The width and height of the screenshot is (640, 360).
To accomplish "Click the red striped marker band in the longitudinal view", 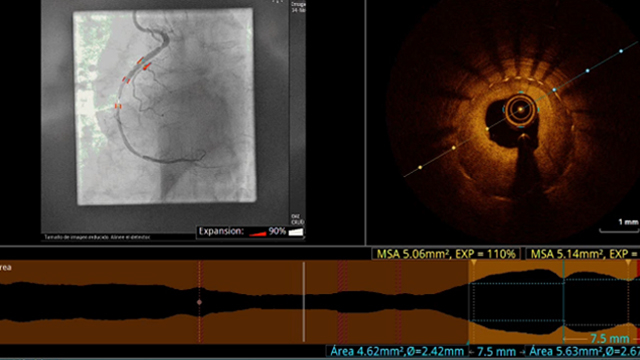I will coord(343,302).
